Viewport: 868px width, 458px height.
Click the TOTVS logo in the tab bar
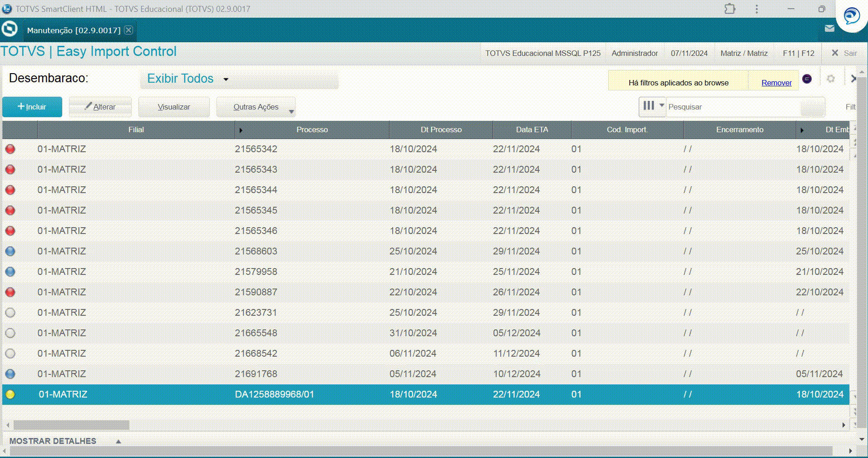click(10, 30)
